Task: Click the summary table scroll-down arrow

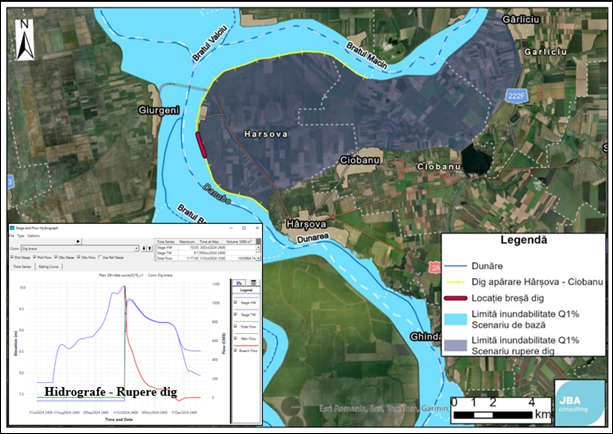Action: 258,258
